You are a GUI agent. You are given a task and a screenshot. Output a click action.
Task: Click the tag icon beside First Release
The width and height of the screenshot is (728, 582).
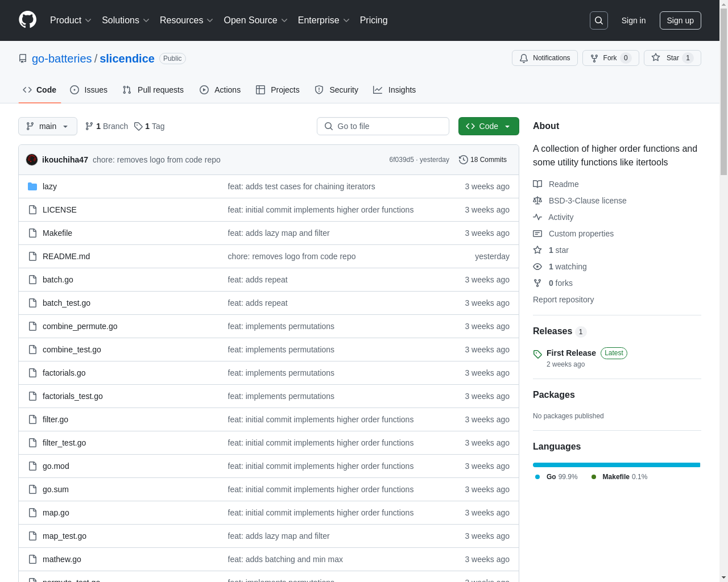click(x=537, y=354)
